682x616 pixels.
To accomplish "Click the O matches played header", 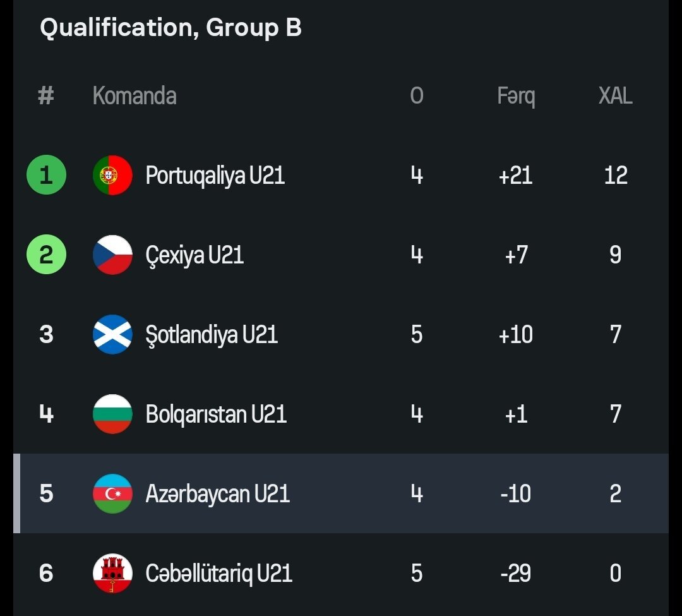I will click(417, 96).
